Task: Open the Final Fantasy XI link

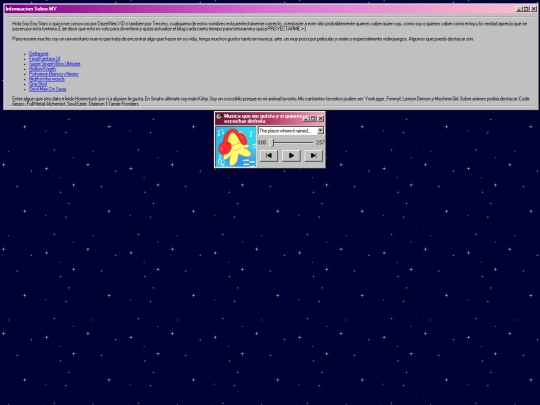Action: 44,59
